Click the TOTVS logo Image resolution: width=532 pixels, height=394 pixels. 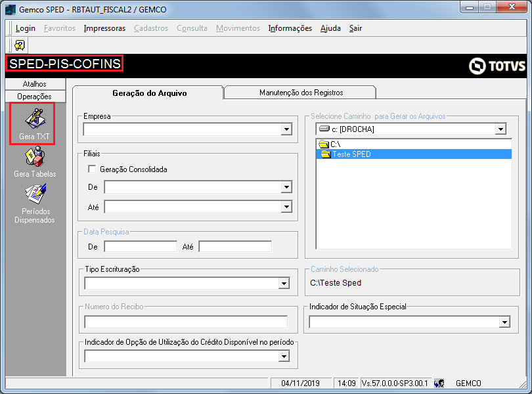[497, 66]
